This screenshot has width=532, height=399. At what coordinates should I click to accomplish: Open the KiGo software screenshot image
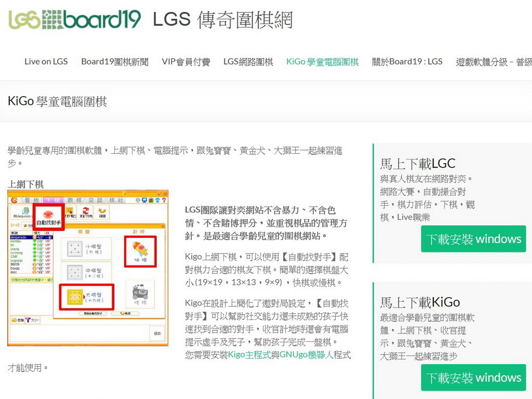click(88, 268)
